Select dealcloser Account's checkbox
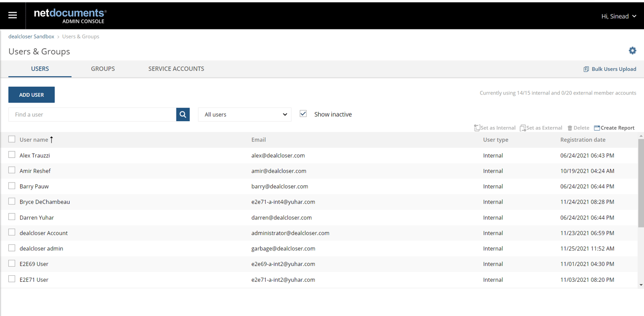The width and height of the screenshot is (644, 316). [12, 232]
